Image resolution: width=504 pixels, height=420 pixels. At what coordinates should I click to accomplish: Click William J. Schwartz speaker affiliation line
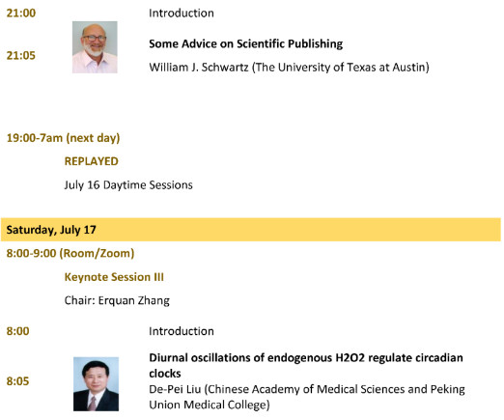[x=289, y=67]
